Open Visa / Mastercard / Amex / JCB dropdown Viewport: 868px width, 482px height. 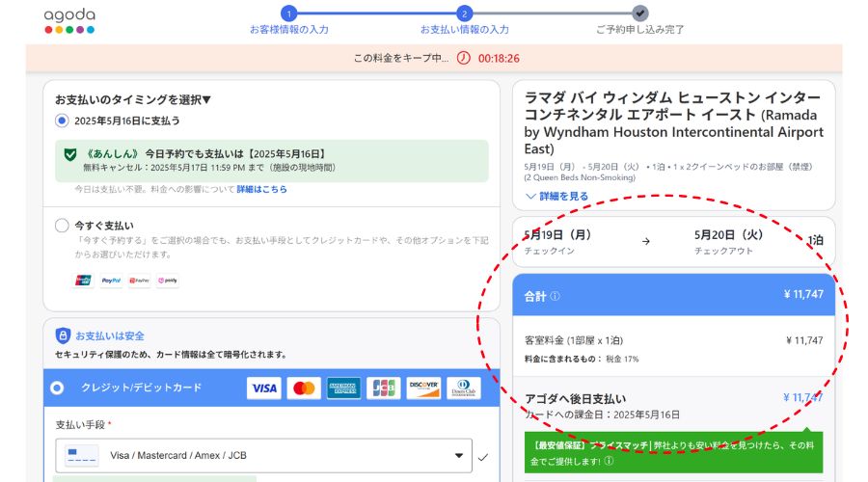263,455
